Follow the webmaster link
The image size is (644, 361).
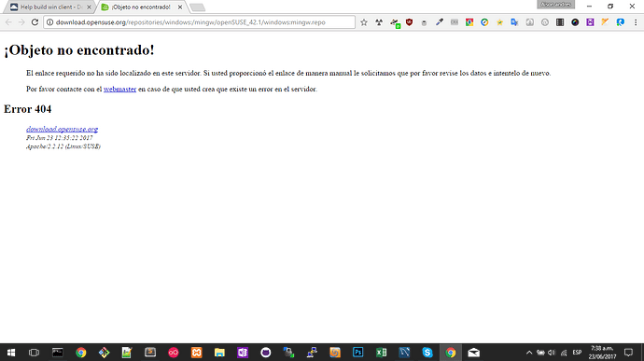119,90
